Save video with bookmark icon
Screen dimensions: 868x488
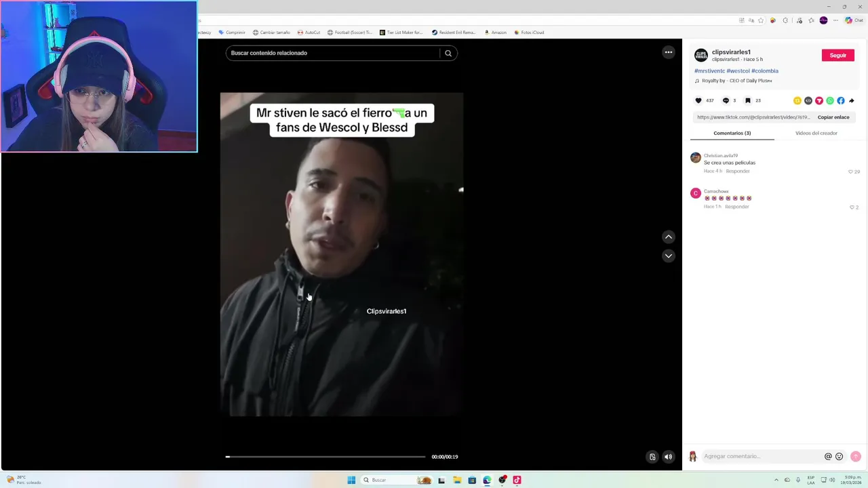click(747, 100)
